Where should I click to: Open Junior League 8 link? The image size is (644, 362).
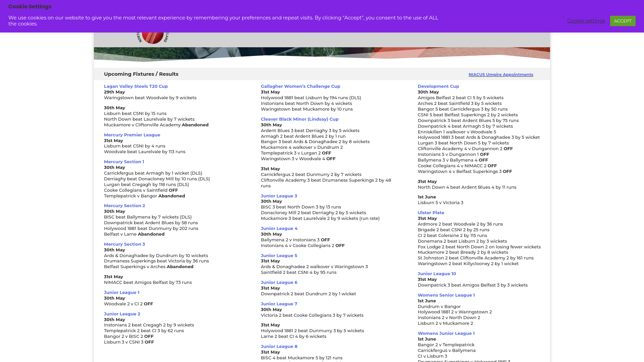coord(279,347)
